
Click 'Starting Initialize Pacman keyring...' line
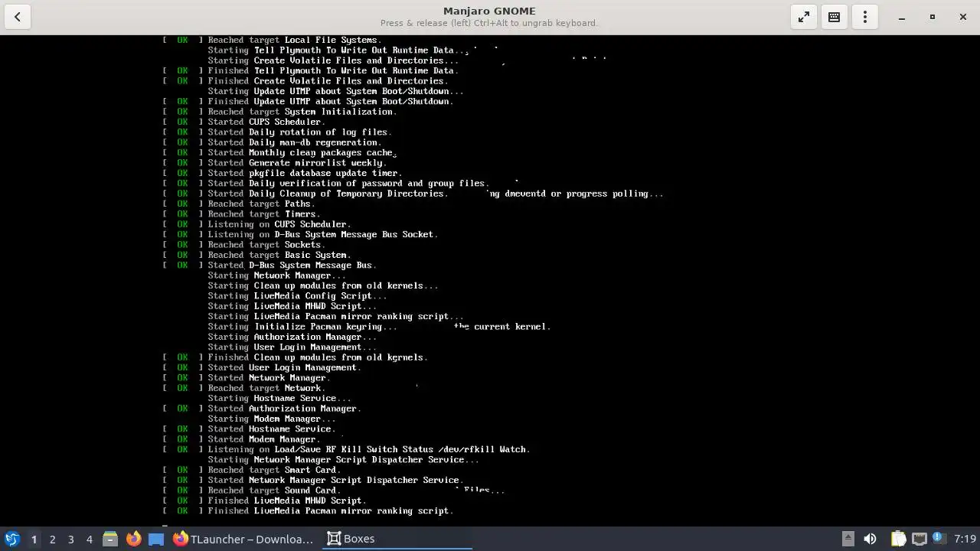(302, 327)
